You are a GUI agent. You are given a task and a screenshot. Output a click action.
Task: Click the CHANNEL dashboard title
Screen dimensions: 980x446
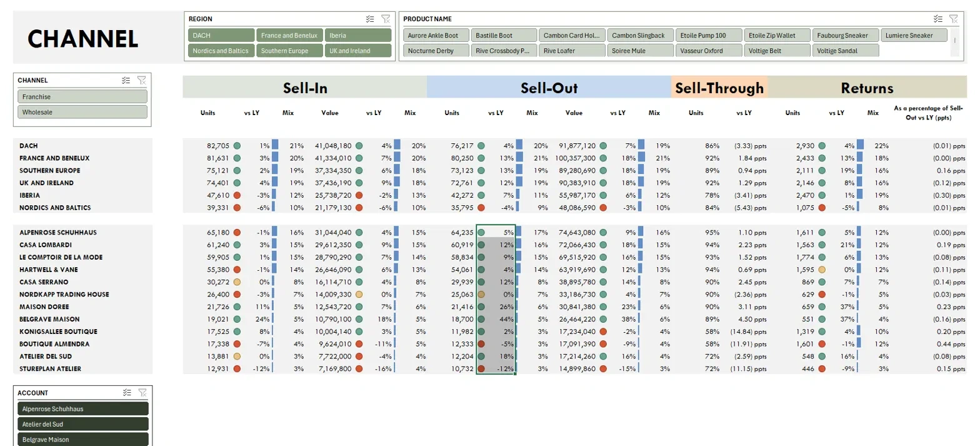(x=82, y=39)
